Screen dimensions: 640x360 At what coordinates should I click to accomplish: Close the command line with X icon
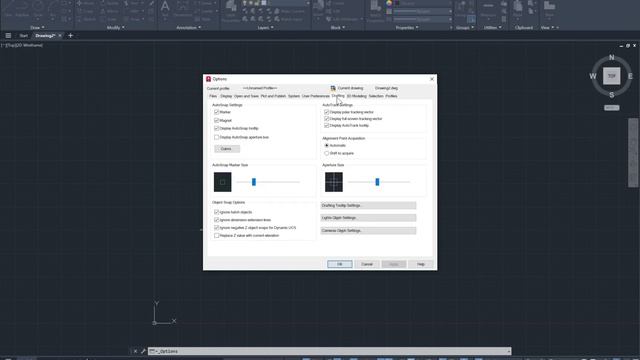click(x=136, y=351)
